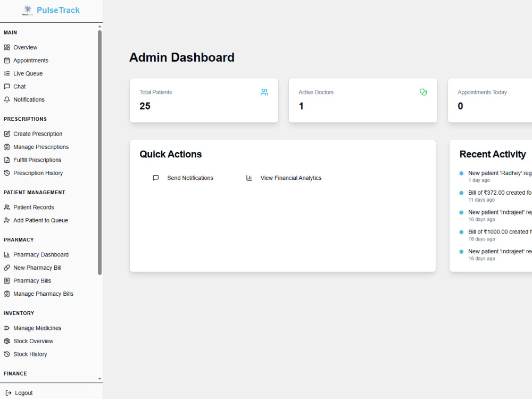This screenshot has width=532, height=399.
Task: Click the Appointments calendar icon
Action: tap(7, 61)
